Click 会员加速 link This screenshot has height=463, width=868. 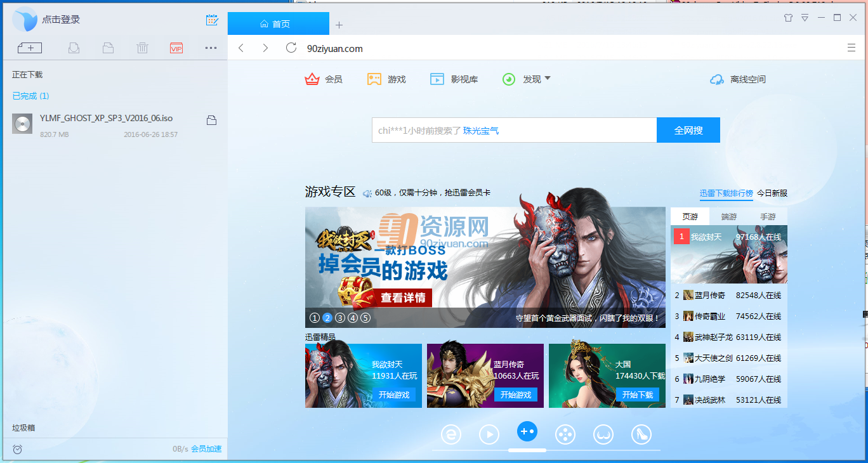[x=207, y=449]
